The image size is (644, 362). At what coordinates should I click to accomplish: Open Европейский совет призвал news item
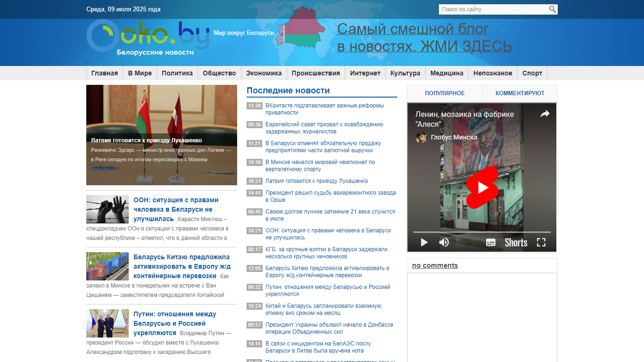point(324,128)
